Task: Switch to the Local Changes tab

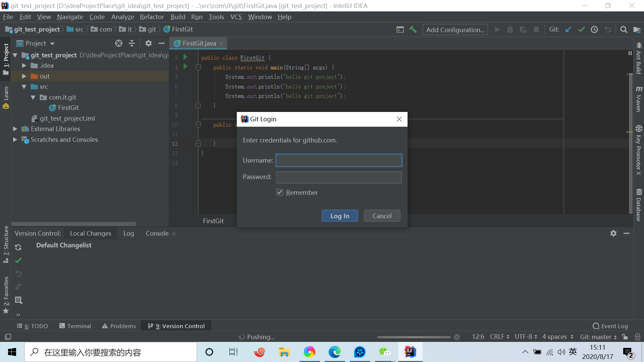Action: pos(91,233)
